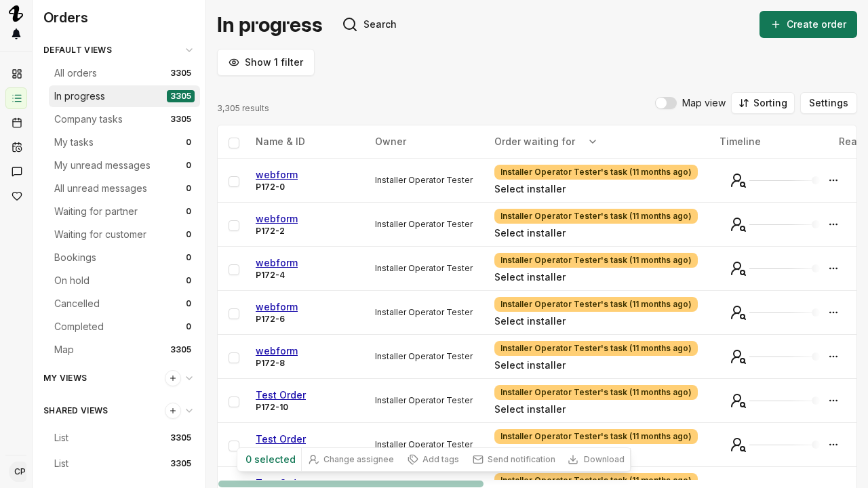Image resolution: width=868 pixels, height=488 pixels.
Task: Click the timeline progress track for P172-6
Action: (x=784, y=312)
